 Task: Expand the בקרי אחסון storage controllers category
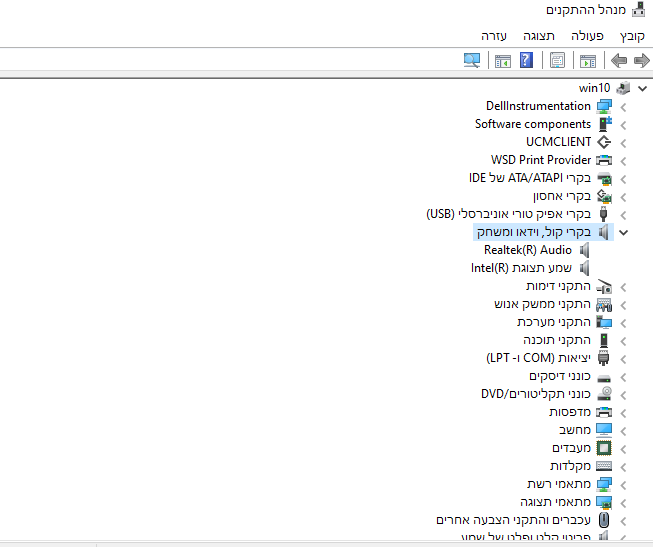coord(623,197)
